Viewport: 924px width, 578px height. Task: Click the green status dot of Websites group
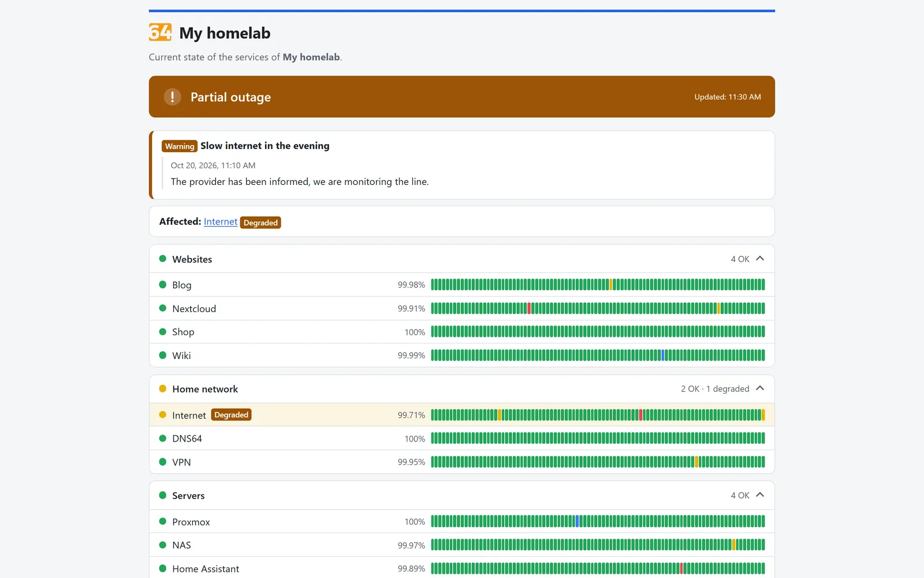click(x=163, y=259)
